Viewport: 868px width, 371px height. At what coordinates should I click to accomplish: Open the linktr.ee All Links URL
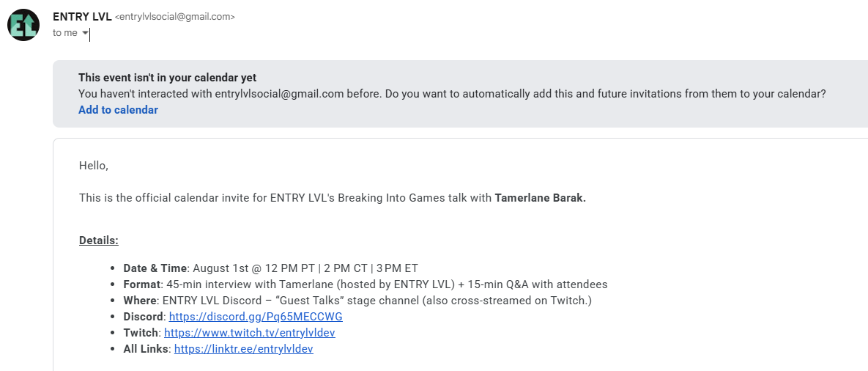[244, 349]
